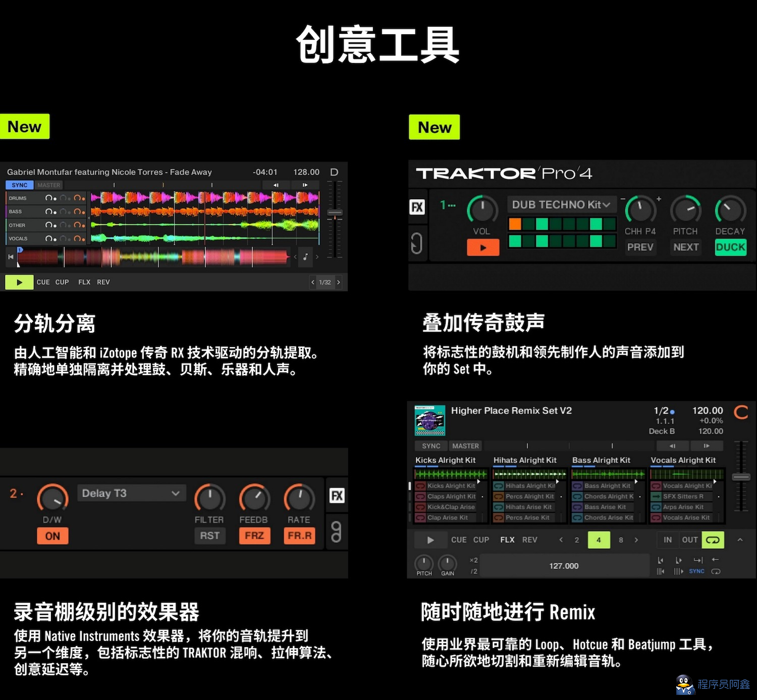The image size is (757, 700).
Task: Click the green play button on stem deck
Action: click(19, 282)
